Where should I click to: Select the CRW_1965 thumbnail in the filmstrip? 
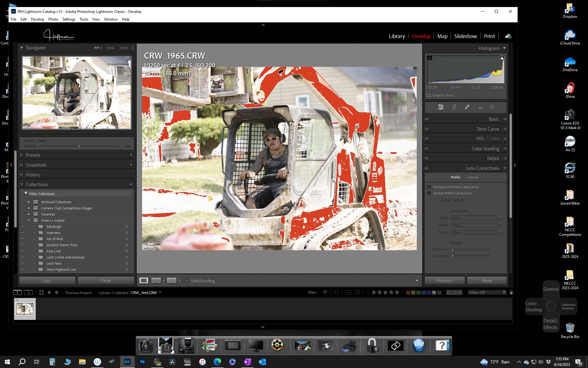tap(24, 309)
